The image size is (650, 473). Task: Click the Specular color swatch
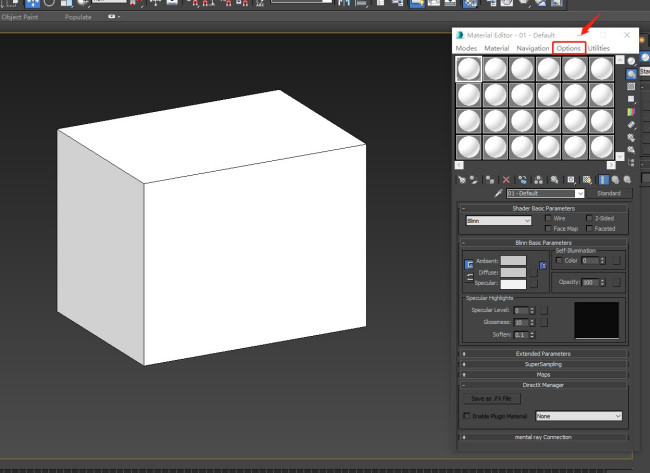click(x=513, y=284)
